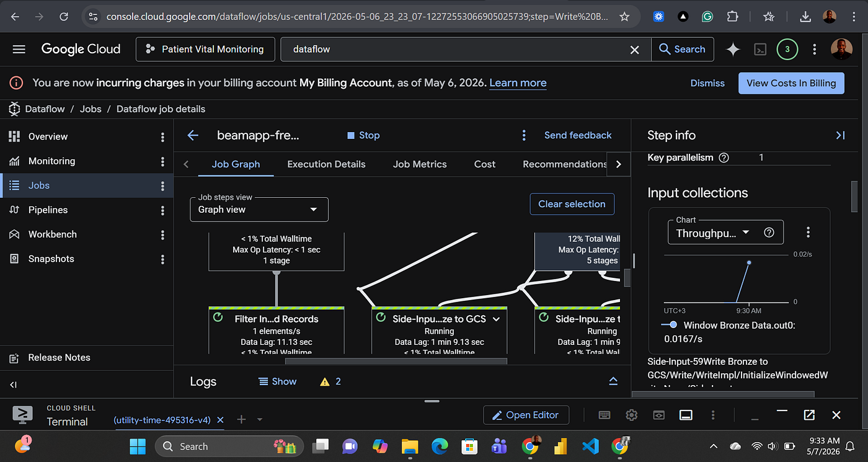The height and width of the screenshot is (462, 868).
Task: Open Cloud Shell settings gear
Action: [x=631, y=415]
